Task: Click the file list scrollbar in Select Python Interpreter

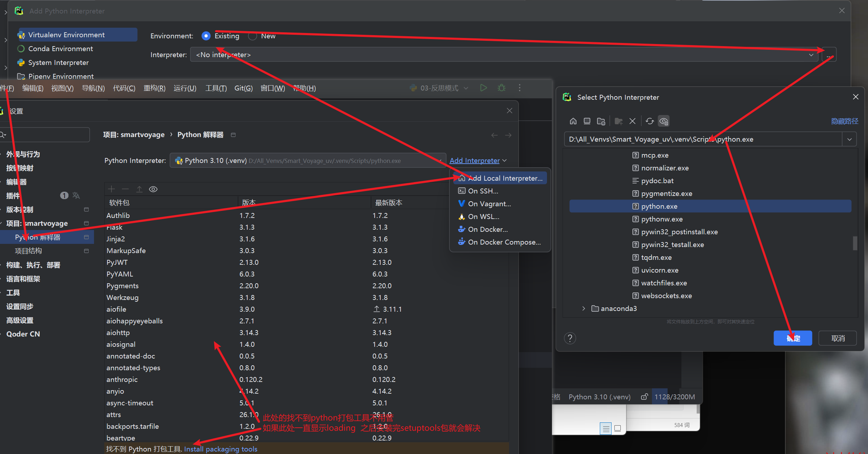Action: coord(855,243)
